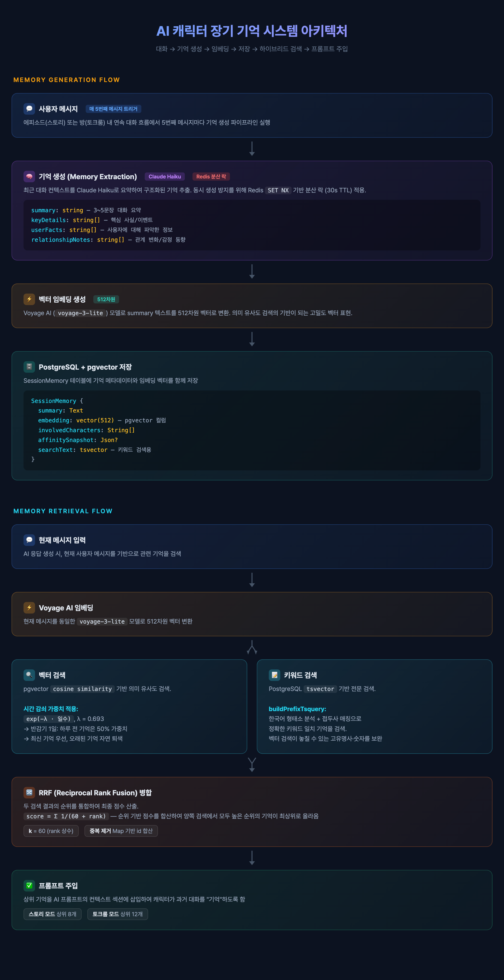Image resolution: width=504 pixels, height=980 pixels.
Task: Click the lightning icon beside Voyage AI 임베딩
Action: tap(29, 608)
